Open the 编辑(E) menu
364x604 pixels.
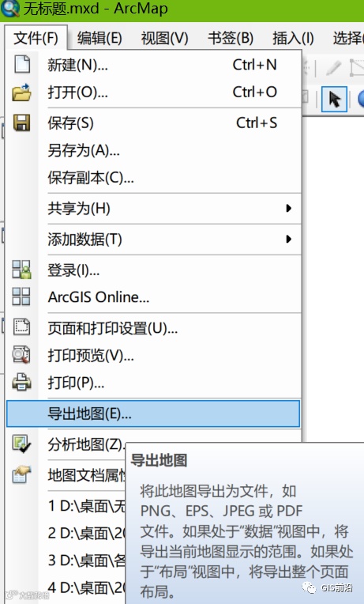[99, 38]
